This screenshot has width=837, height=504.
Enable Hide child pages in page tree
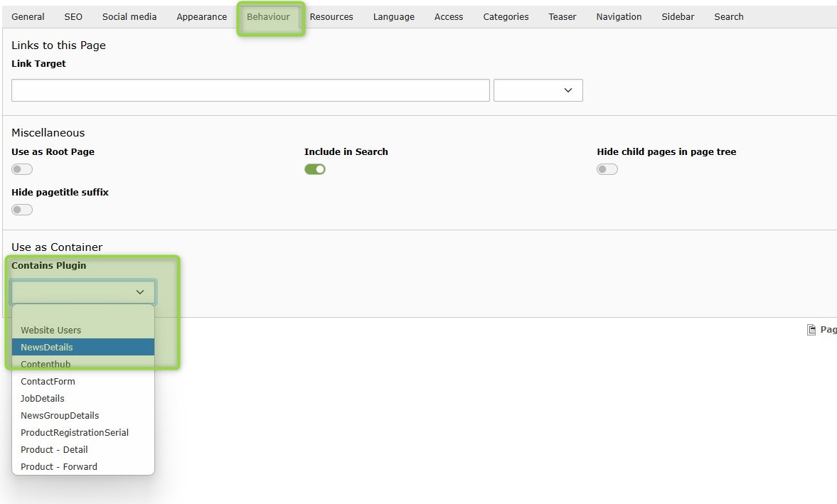(x=607, y=169)
